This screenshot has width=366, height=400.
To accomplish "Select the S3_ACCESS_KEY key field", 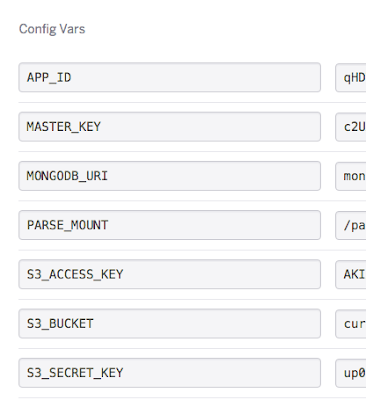I will point(170,274).
